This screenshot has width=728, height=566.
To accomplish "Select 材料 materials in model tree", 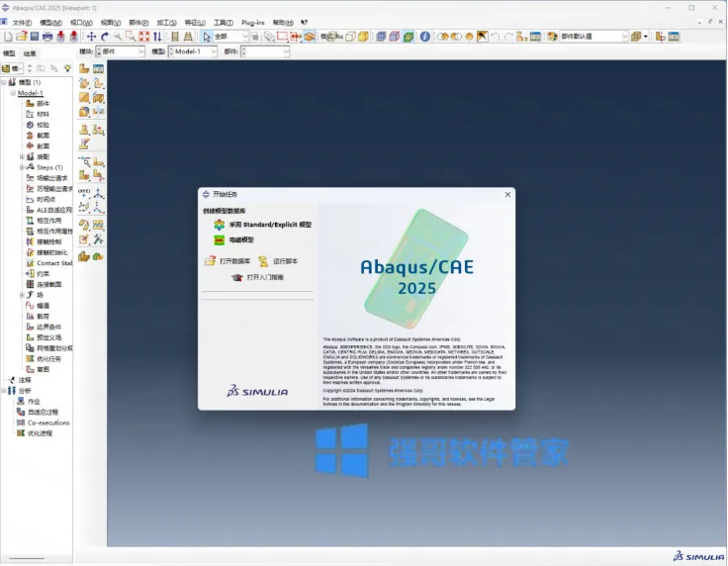I will (43, 114).
